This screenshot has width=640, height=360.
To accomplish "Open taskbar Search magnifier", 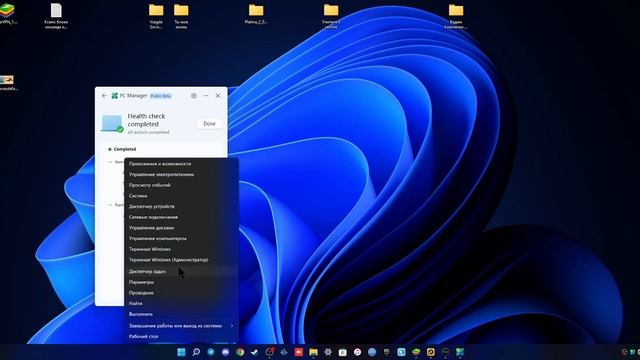I will (x=196, y=352).
